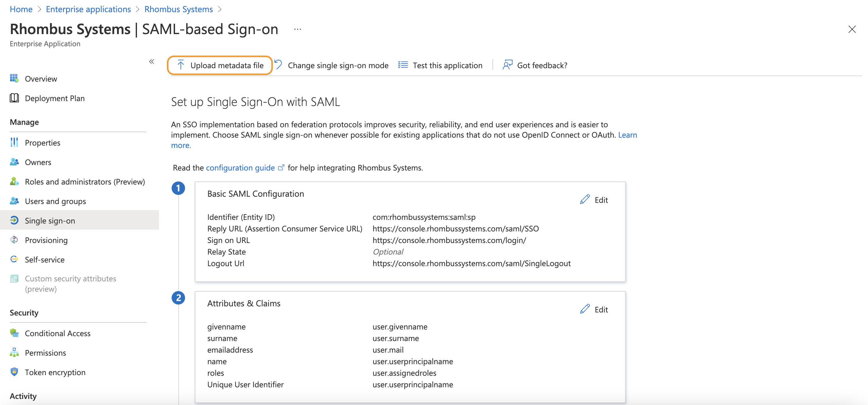Upload metadata file

pyautogui.click(x=220, y=65)
